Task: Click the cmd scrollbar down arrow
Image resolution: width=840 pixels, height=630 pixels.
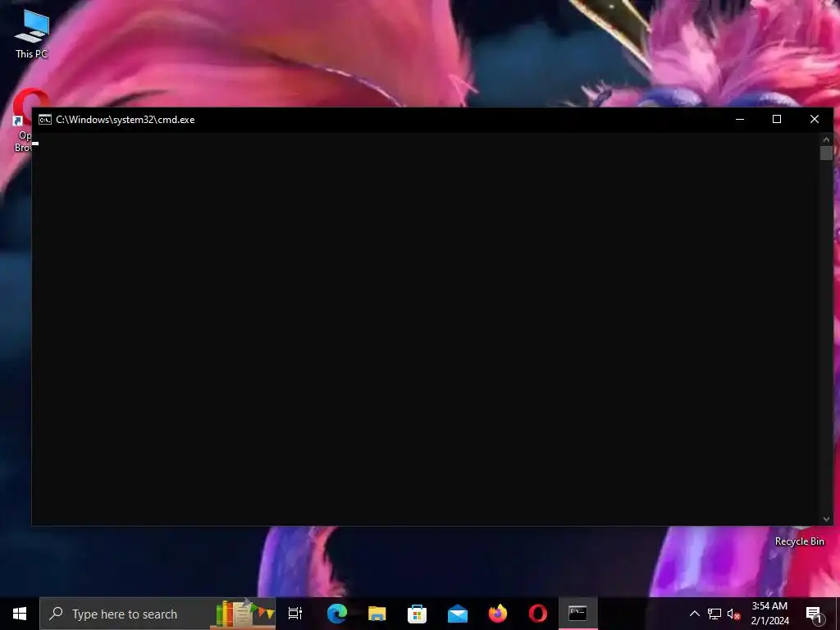Action: [826, 518]
